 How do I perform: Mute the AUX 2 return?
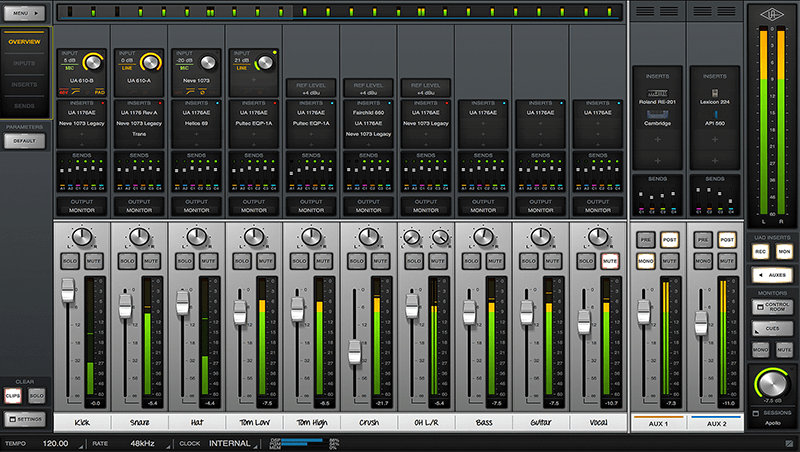(x=727, y=261)
